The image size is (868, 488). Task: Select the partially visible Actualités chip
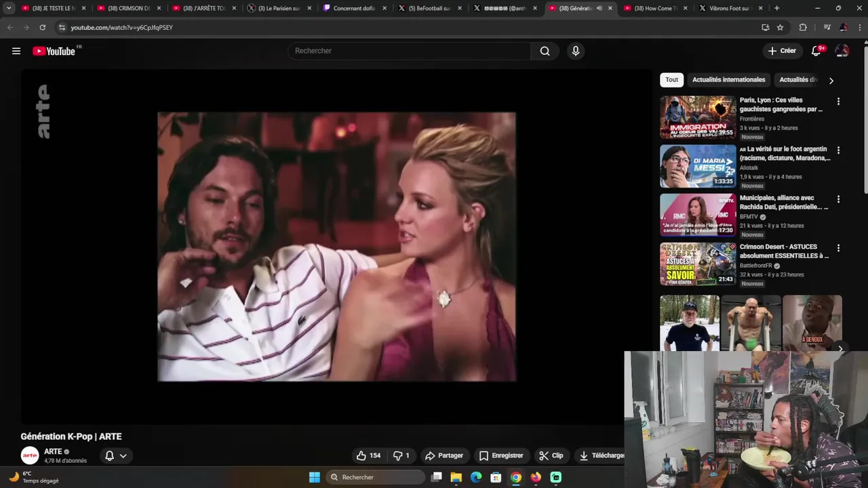tap(798, 79)
